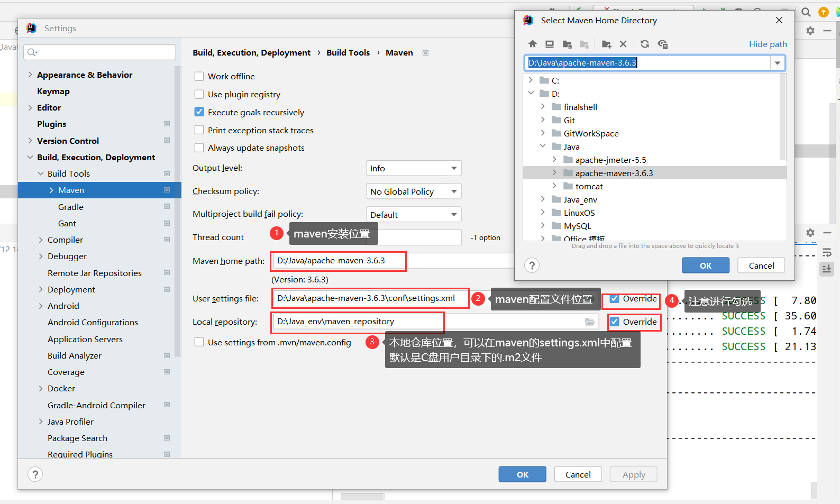Click the project-scope icon on the Plugins row
This screenshot has width=840, height=504.
[167, 124]
